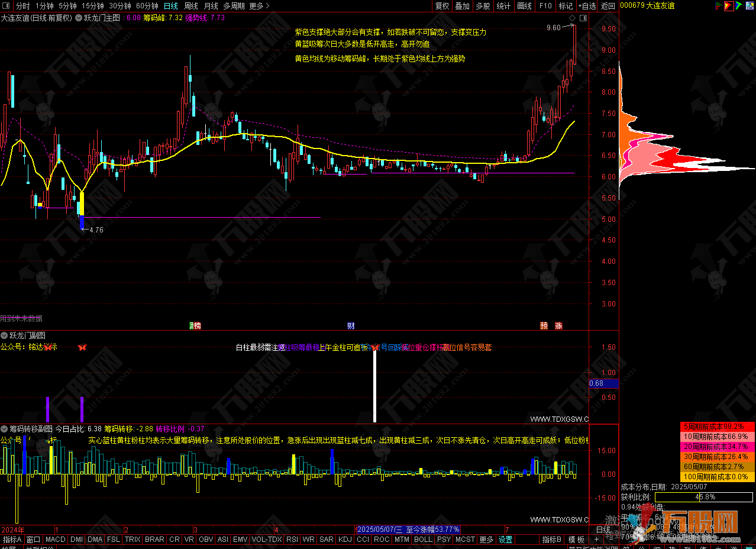756x549 pixels.
Task: Expand the 跃龙门主图 indicator chevron
Action: pos(80,18)
